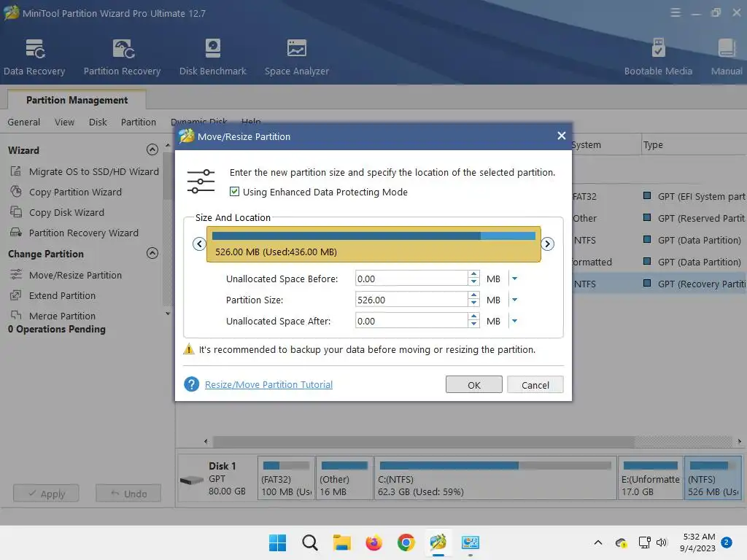Launch Firefox from the taskbar

click(x=374, y=542)
